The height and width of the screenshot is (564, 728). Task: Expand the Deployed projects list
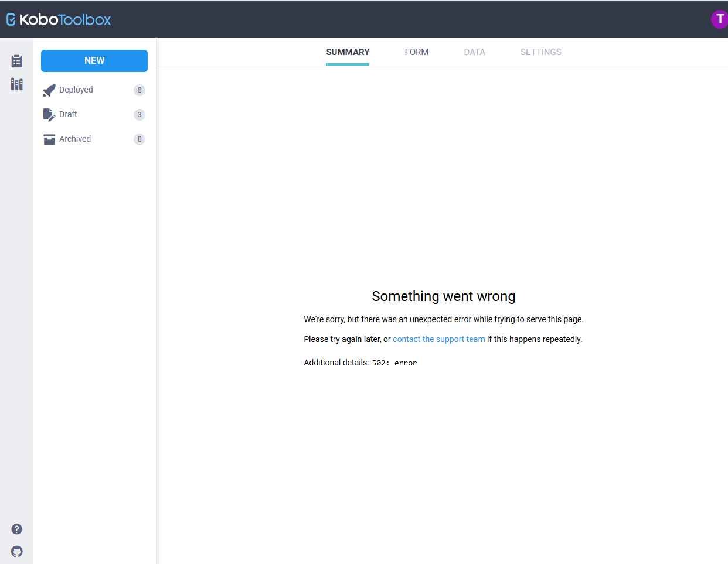point(76,90)
